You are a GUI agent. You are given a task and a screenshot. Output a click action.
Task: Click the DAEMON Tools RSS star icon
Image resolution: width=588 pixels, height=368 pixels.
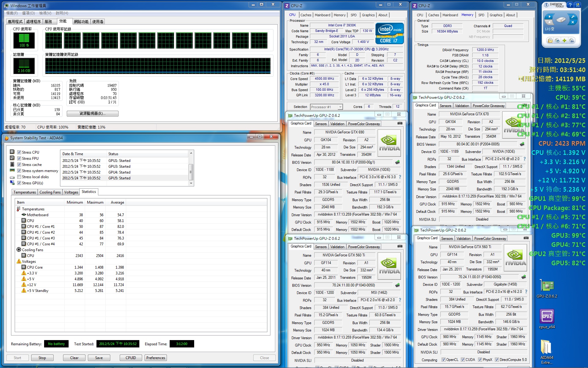click(x=577, y=5)
